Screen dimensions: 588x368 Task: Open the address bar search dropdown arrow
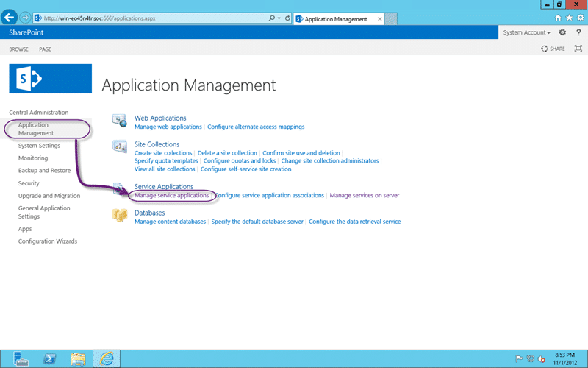(x=279, y=18)
